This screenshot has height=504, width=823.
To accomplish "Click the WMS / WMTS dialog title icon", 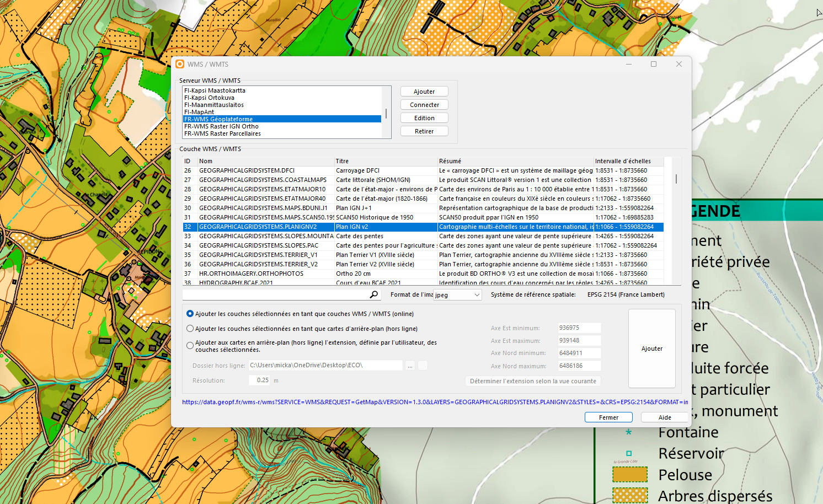I will pyautogui.click(x=180, y=64).
